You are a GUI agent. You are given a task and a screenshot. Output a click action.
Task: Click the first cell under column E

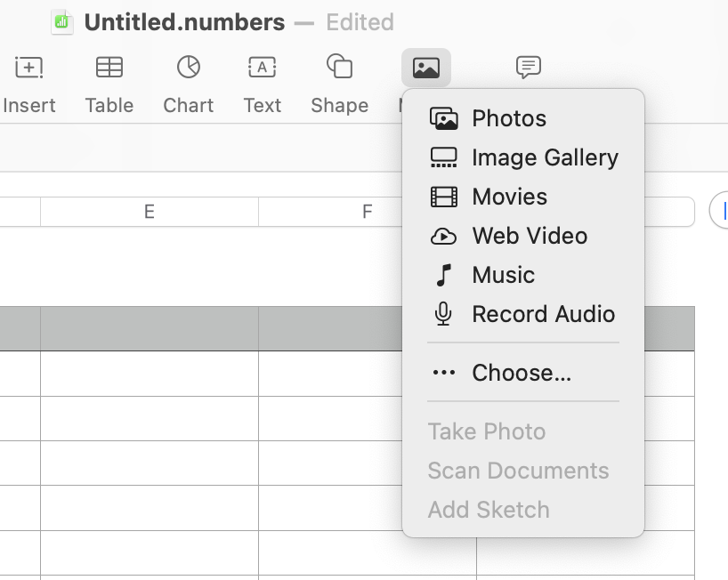[149, 328]
